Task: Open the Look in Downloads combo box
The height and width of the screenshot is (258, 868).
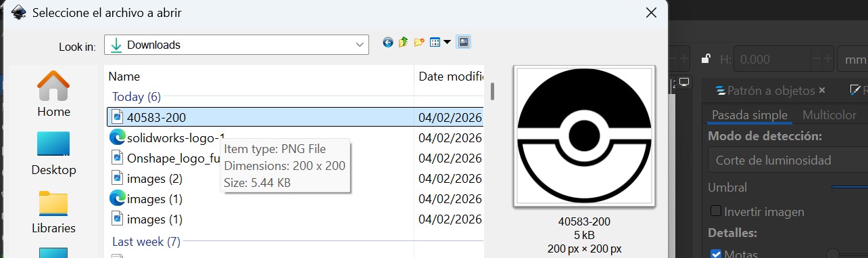Action: pos(237,45)
